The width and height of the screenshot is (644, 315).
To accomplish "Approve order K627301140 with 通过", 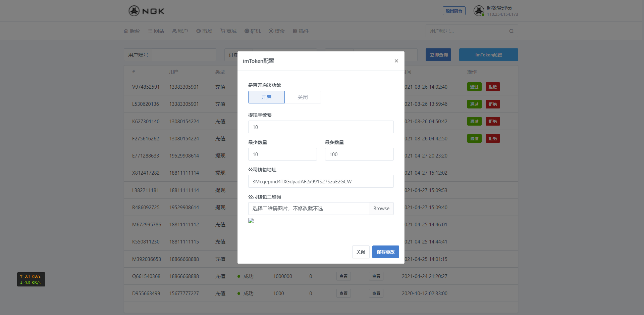I will coord(474,121).
